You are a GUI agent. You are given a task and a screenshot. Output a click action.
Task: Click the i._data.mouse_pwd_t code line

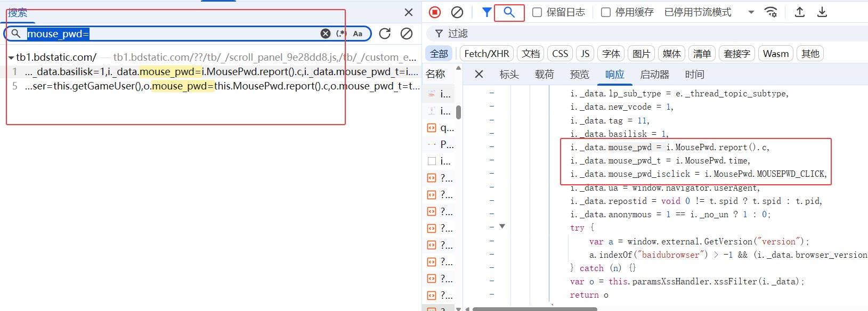pos(660,161)
